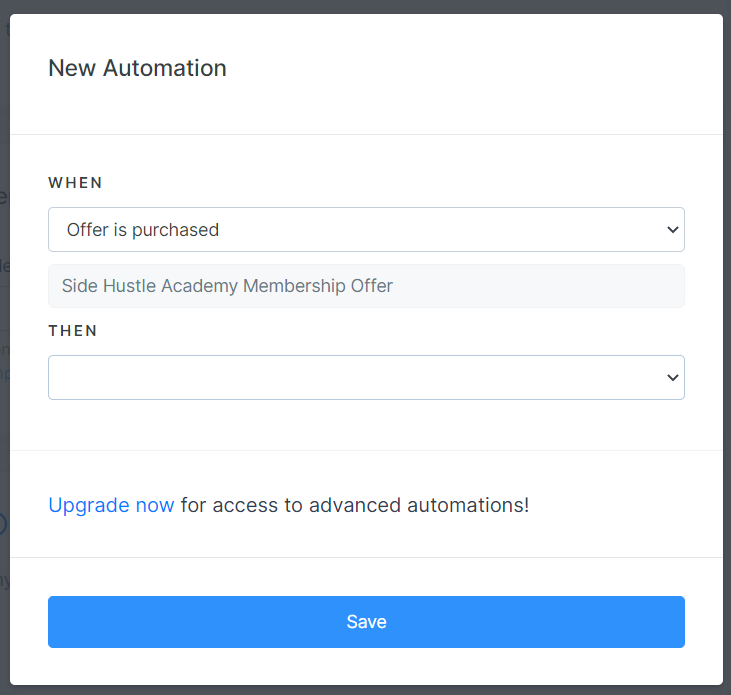Click the Save button
This screenshot has height=695, width=731.
pyautogui.click(x=366, y=621)
